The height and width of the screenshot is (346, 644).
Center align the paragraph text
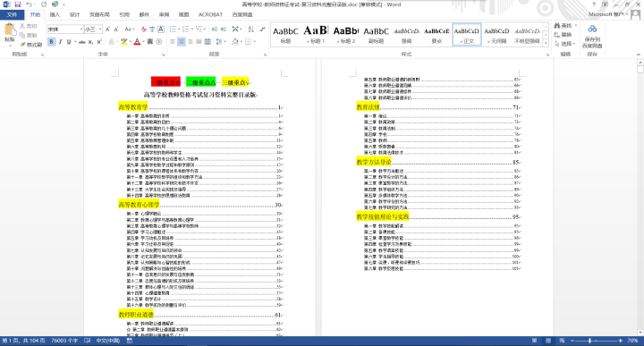pyautogui.click(x=181, y=42)
